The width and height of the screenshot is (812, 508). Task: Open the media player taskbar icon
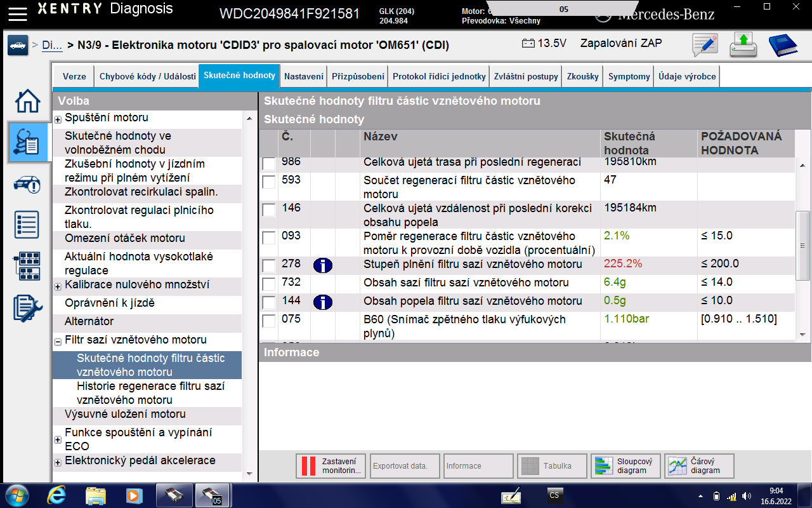(x=134, y=495)
